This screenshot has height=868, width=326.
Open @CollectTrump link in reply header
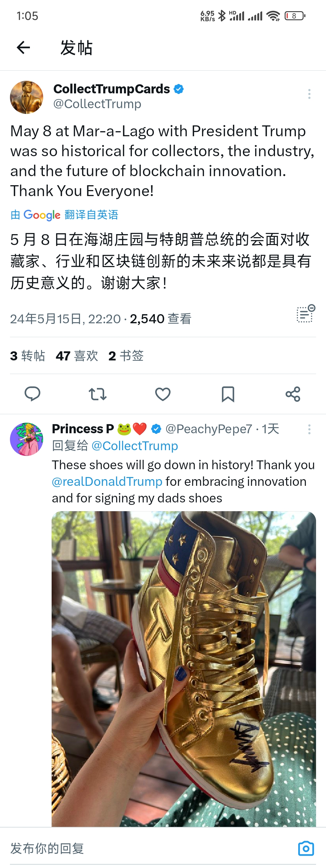[135, 446]
